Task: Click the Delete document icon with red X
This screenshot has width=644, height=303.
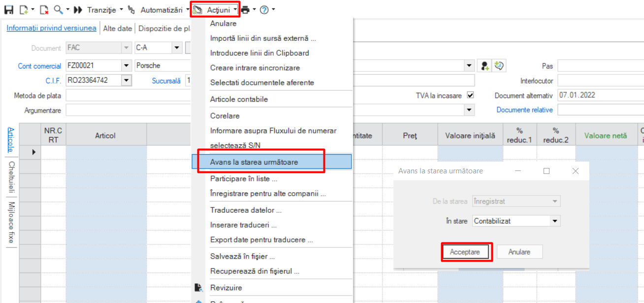Action: coord(44,9)
